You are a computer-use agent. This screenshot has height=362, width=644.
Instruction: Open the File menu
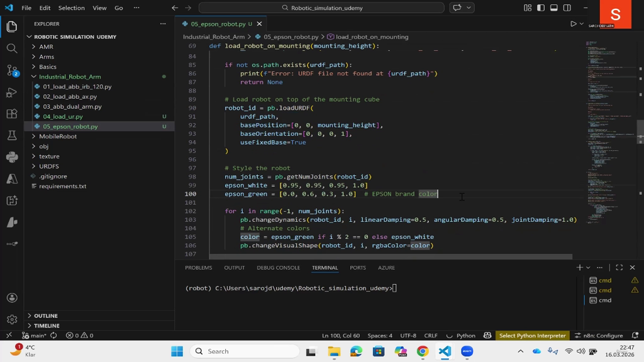click(x=26, y=8)
